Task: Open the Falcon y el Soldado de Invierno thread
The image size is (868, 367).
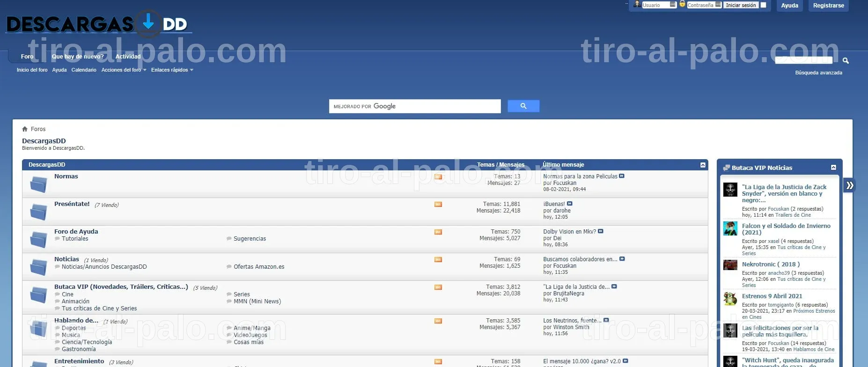Action: click(786, 229)
